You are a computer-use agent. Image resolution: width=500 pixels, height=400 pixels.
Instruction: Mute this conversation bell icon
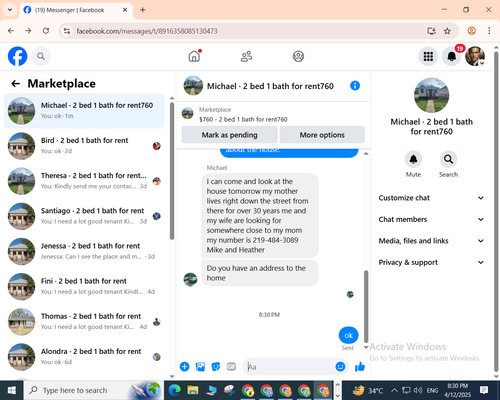point(413,159)
